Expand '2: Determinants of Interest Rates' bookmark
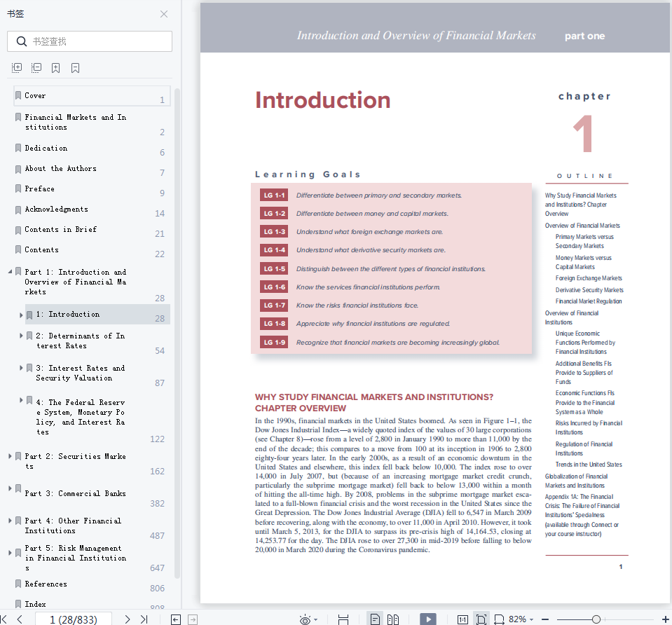 (x=21, y=336)
